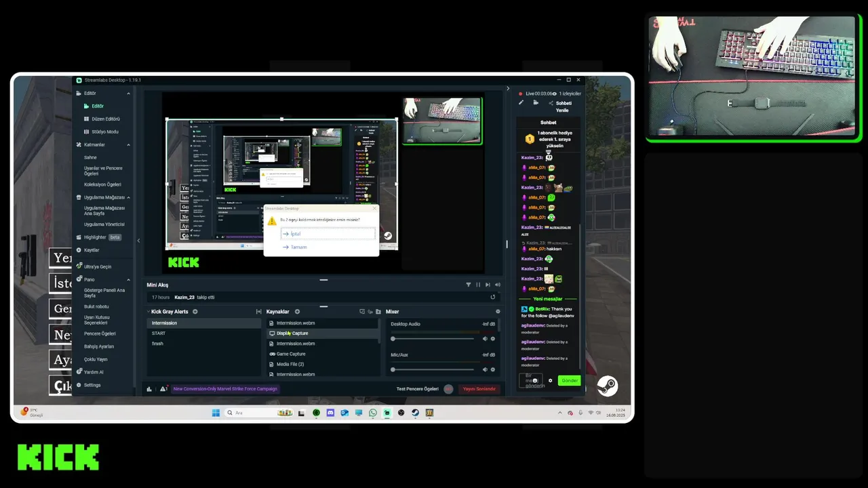Collapse the Katmanlar sidebar group

tap(129, 144)
